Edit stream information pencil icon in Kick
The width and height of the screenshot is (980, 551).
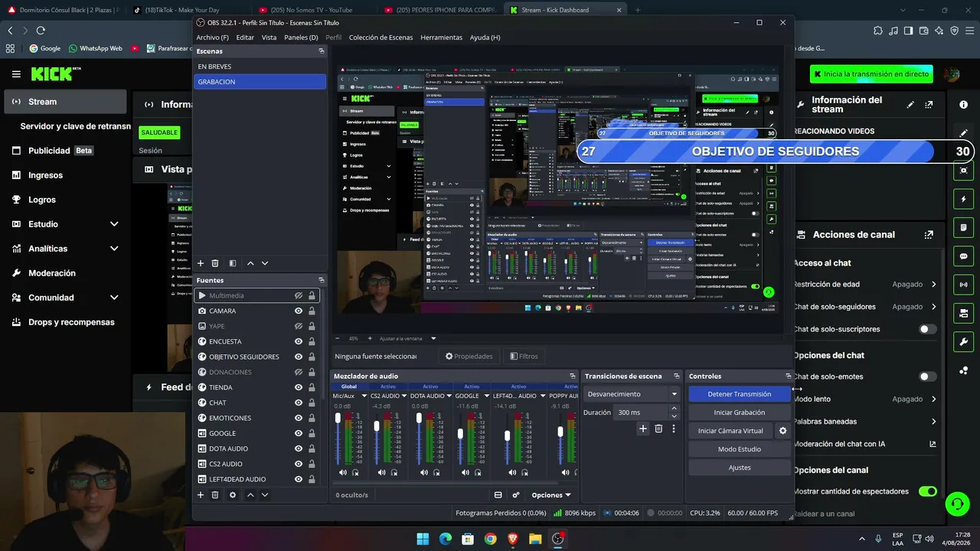pos(910,105)
